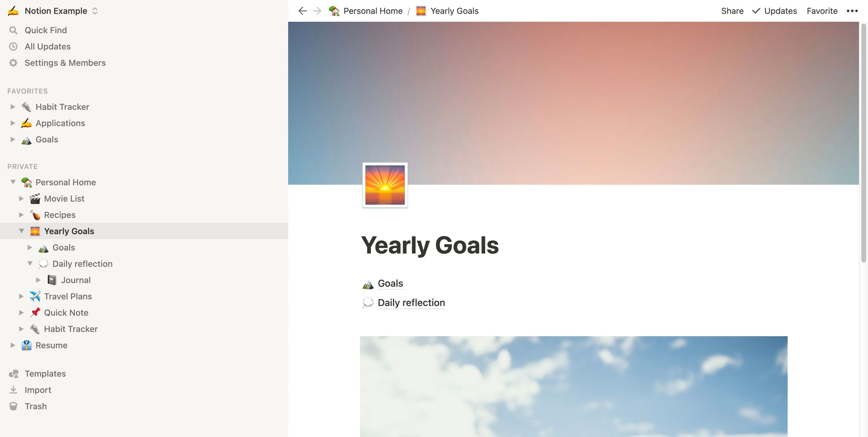Toggle the Updates check indicator

[x=756, y=11]
